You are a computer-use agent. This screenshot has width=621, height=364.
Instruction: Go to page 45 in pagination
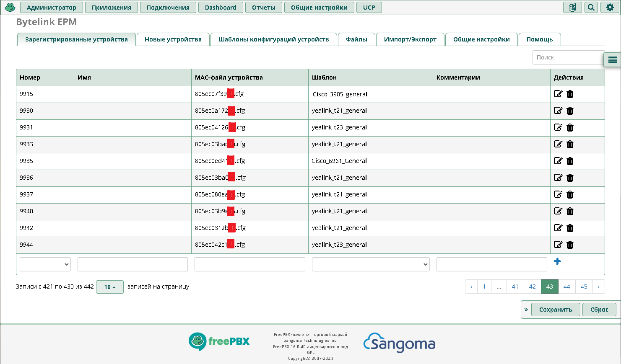[x=584, y=287]
